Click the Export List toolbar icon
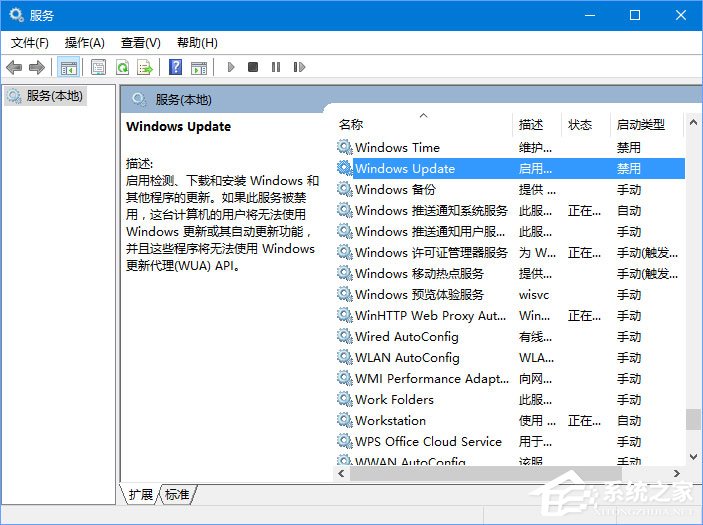Image resolution: width=703 pixels, height=525 pixels. [x=145, y=68]
